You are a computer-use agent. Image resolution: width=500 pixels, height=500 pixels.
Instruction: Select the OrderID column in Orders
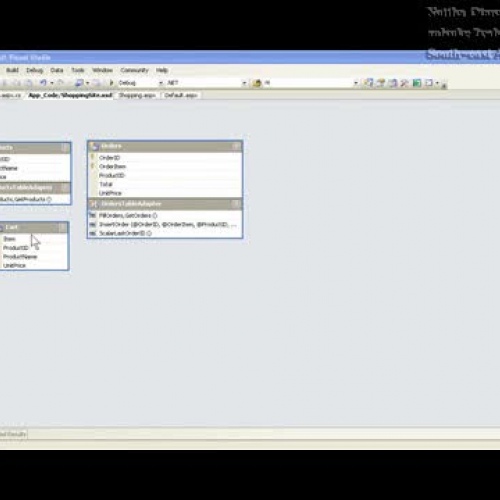[x=165, y=157]
